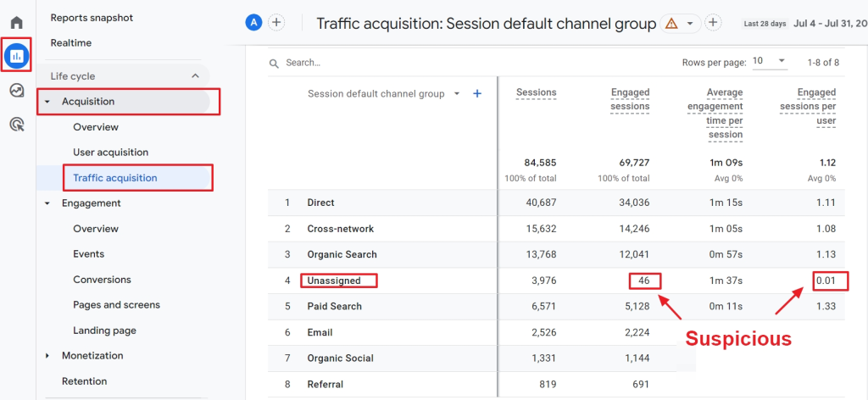The image size is (868, 400).
Task: Expand the Monetization section
Action: click(47, 356)
